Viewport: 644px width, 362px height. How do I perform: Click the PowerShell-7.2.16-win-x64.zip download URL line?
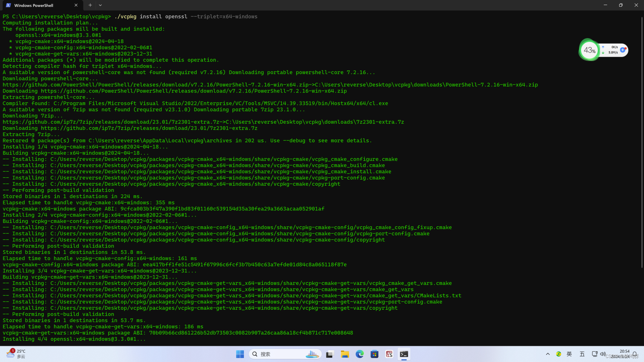[x=270, y=85]
